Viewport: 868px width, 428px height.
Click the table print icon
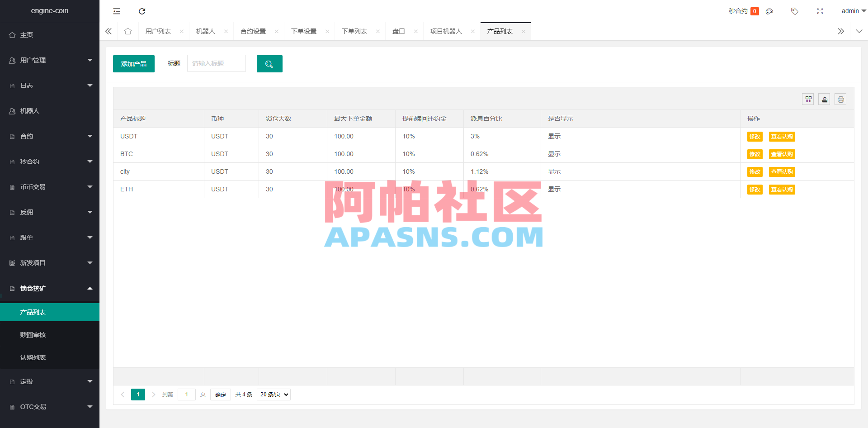click(x=840, y=100)
